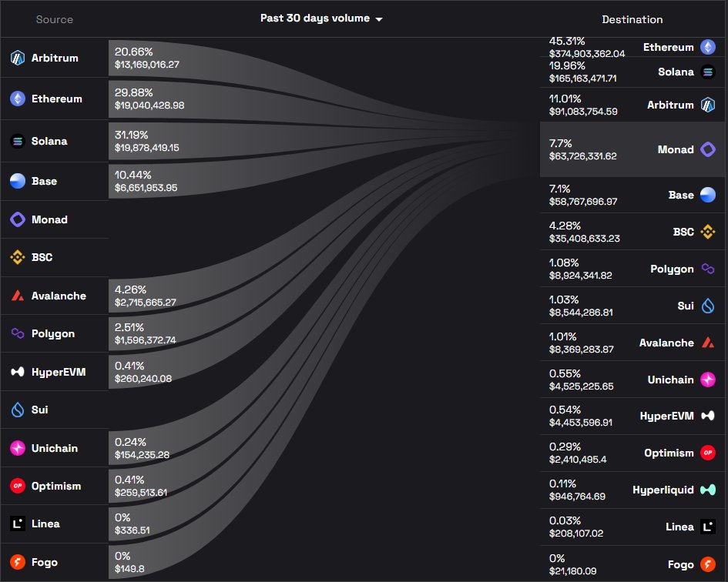The height and width of the screenshot is (582, 728).
Task: Select Hyperliquid in the Destination list
Action: pos(632,490)
